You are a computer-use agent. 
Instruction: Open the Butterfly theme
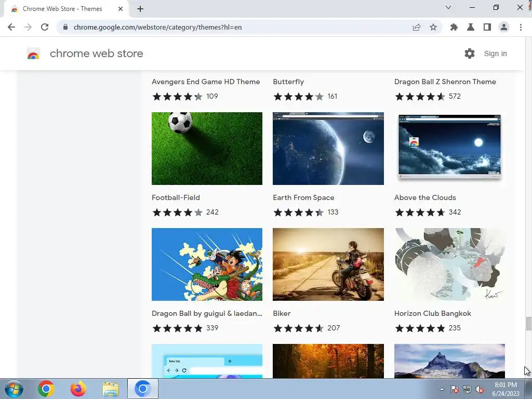pyautogui.click(x=288, y=82)
